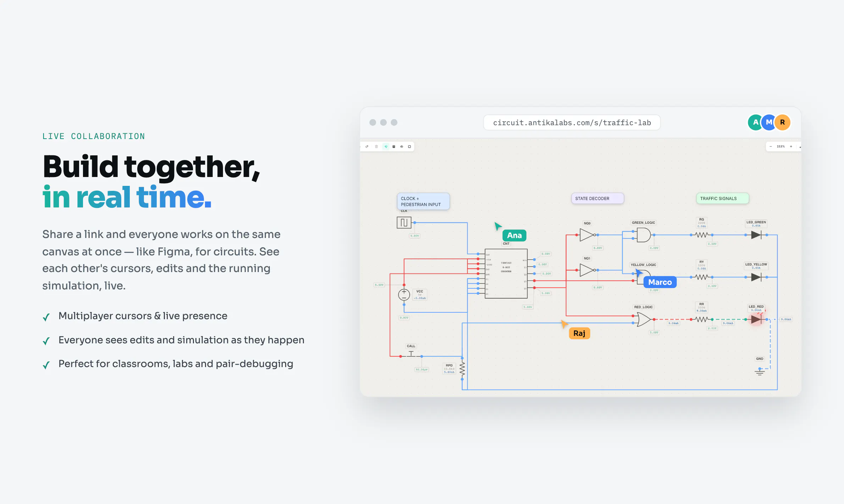Select the glowing LED_RED diode
The image size is (844, 504).
pos(756,319)
